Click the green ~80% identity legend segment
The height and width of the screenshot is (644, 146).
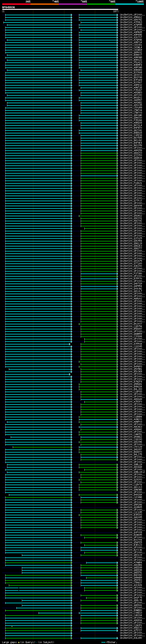point(101,4)
